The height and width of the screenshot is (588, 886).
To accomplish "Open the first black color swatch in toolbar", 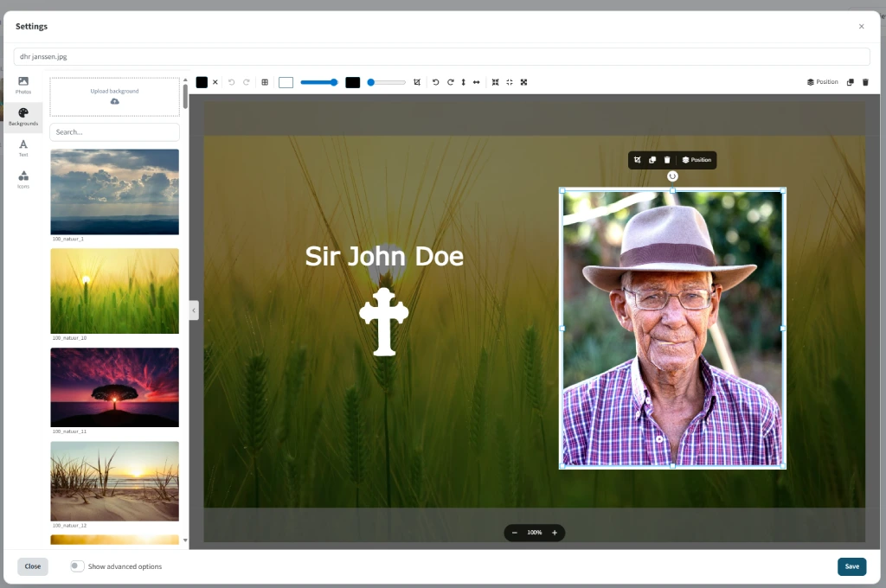I will (x=202, y=82).
